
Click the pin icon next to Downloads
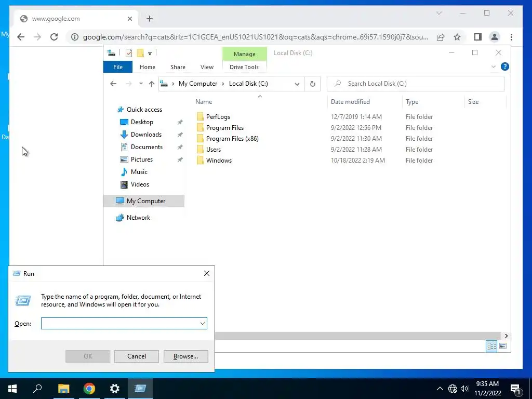click(180, 135)
